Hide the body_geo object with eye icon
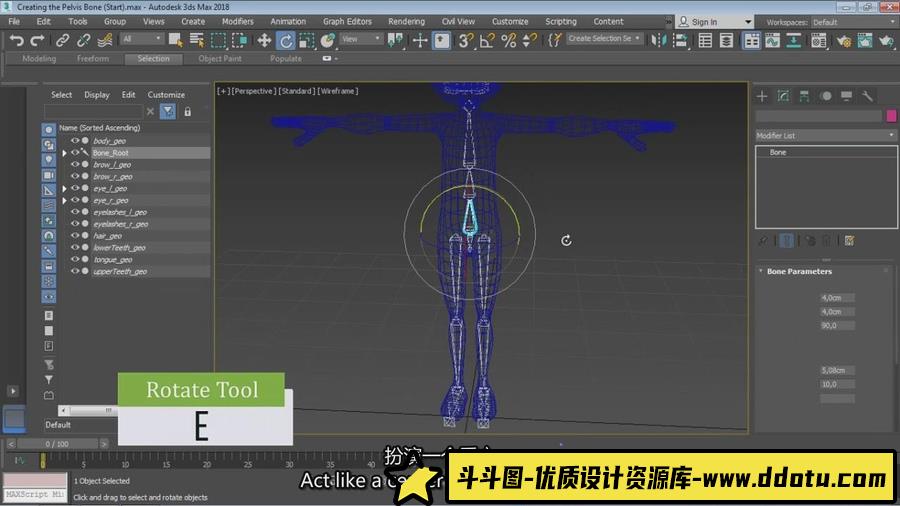This screenshot has width=900, height=506. click(75, 141)
